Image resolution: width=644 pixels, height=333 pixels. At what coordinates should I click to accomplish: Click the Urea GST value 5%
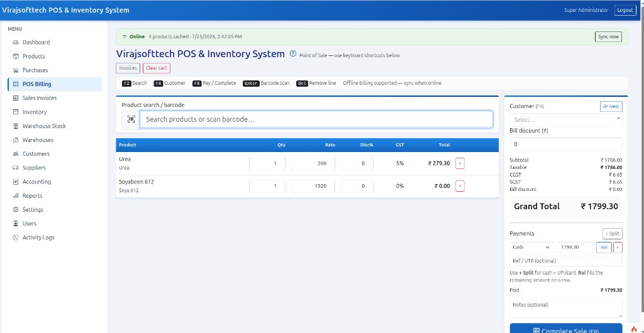(399, 163)
